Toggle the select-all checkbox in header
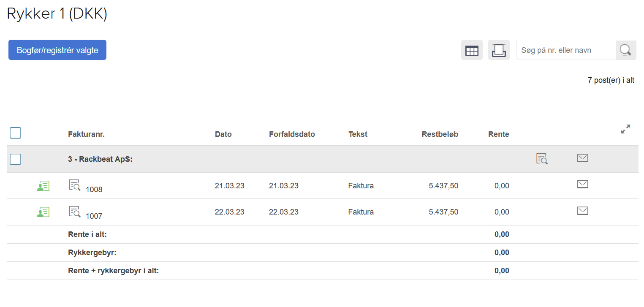The height and width of the screenshot is (307, 644). click(x=16, y=133)
